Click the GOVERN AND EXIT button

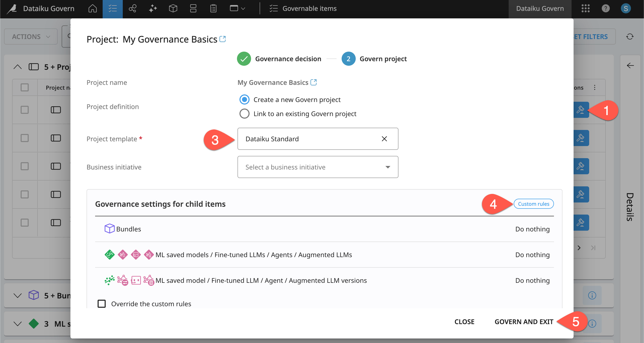pos(524,322)
